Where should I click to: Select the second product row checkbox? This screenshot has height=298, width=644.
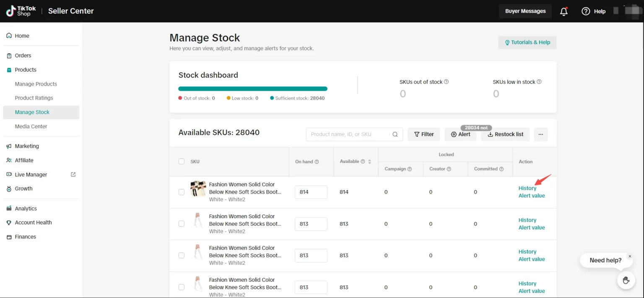coord(182,224)
